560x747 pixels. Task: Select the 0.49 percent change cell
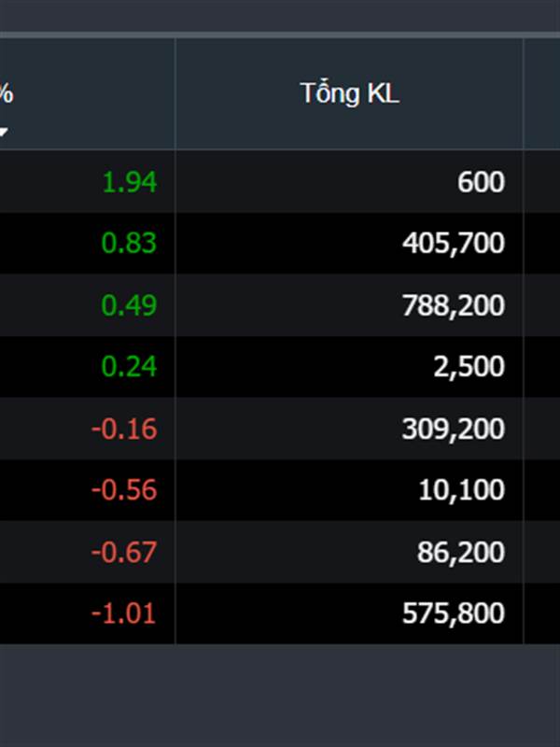tap(87, 305)
